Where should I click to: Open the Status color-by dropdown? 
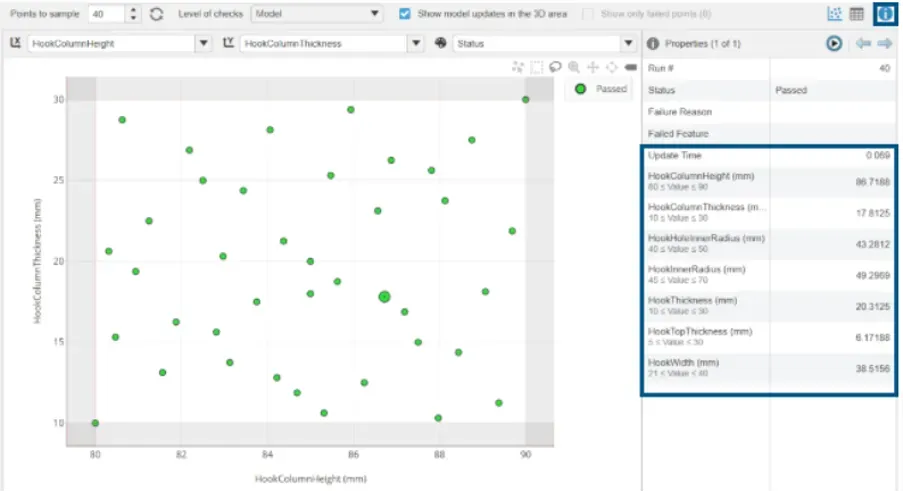coord(628,44)
